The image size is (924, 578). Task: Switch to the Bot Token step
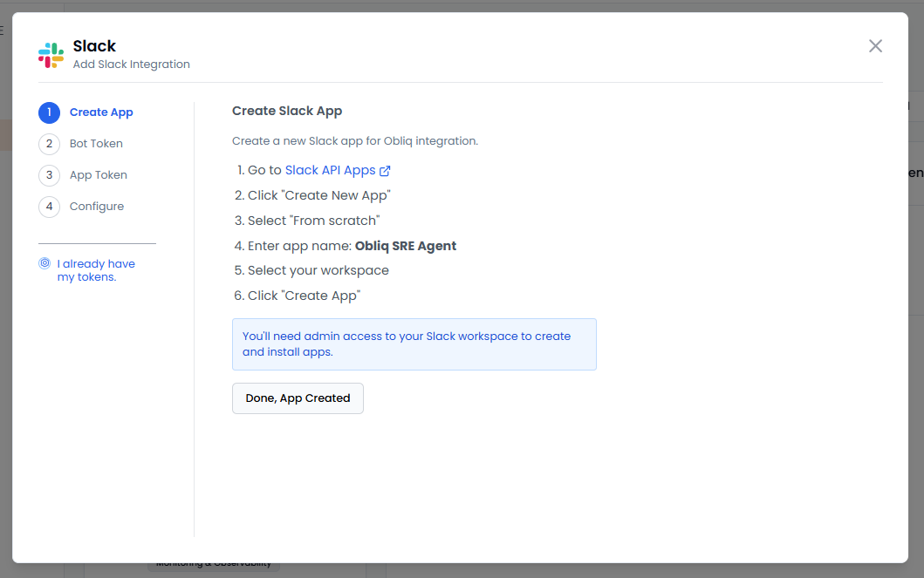[x=96, y=144]
